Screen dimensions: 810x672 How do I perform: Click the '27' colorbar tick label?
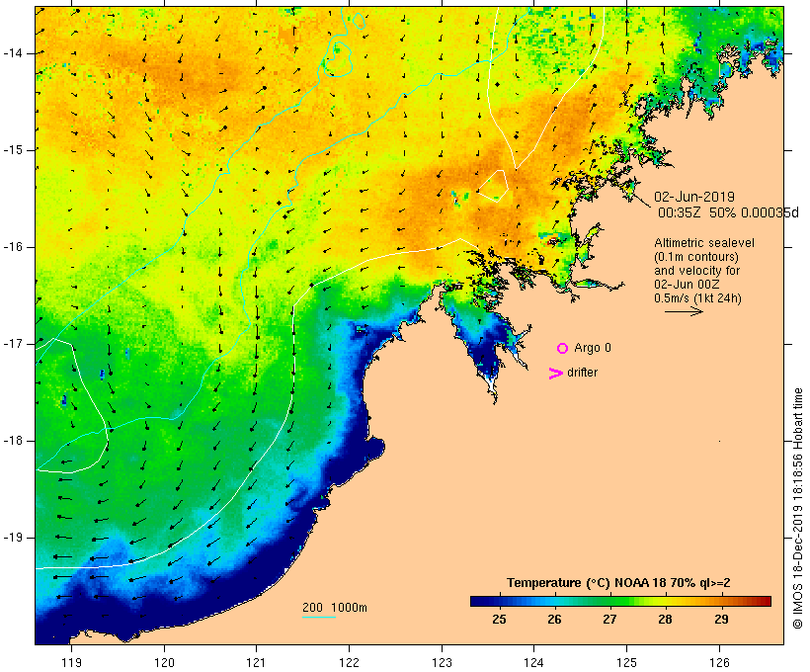(x=609, y=620)
